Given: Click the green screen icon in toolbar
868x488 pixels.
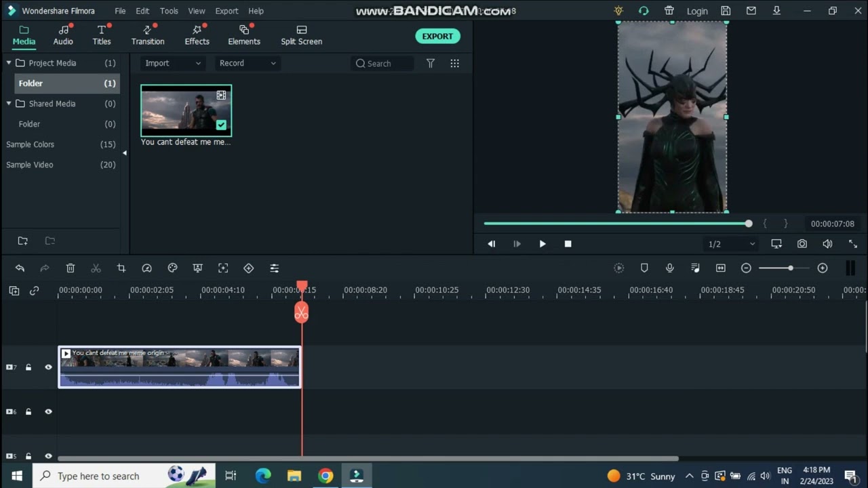Looking at the screenshot, I should [x=198, y=268].
